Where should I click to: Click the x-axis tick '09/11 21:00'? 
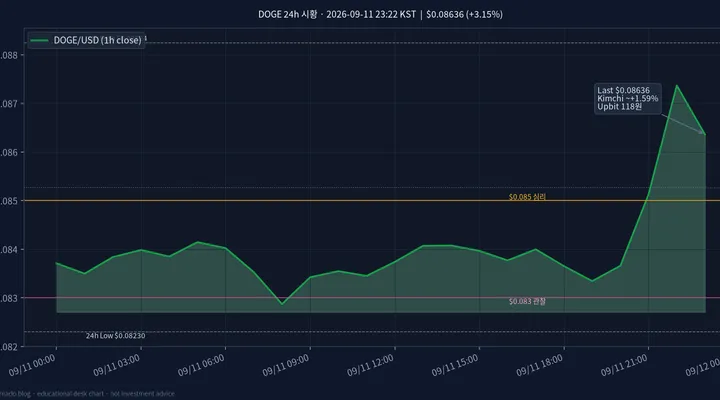click(x=624, y=366)
